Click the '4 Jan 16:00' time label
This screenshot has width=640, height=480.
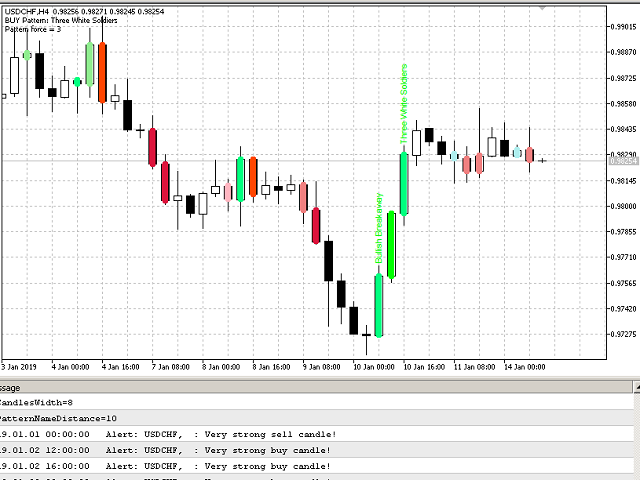(120, 367)
